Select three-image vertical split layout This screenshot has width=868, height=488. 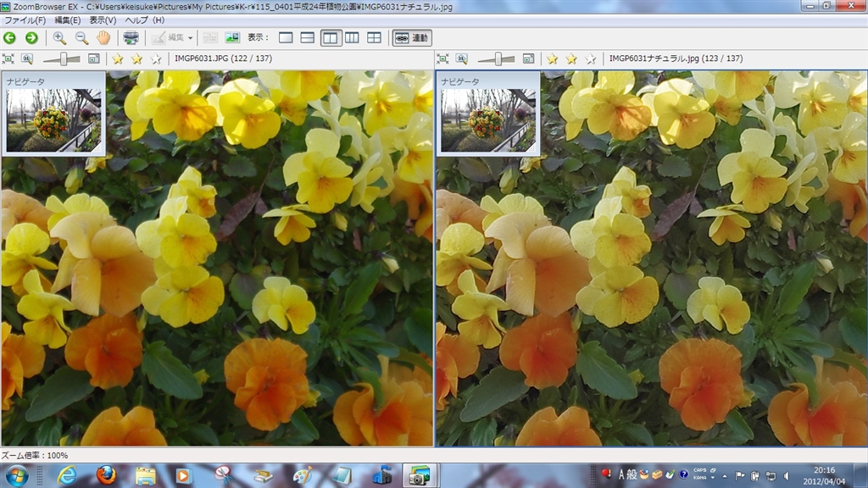point(352,37)
